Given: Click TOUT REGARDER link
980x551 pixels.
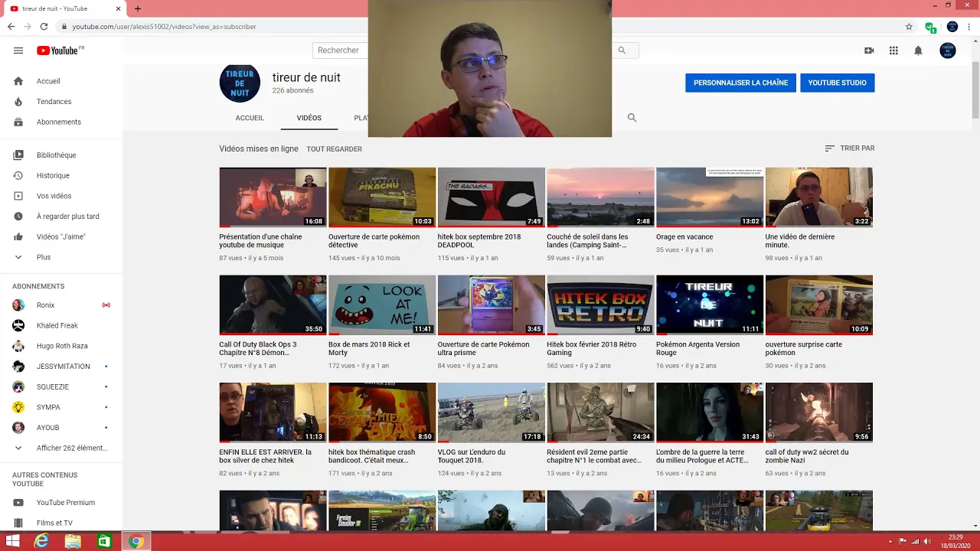Looking at the screenshot, I should point(334,149).
